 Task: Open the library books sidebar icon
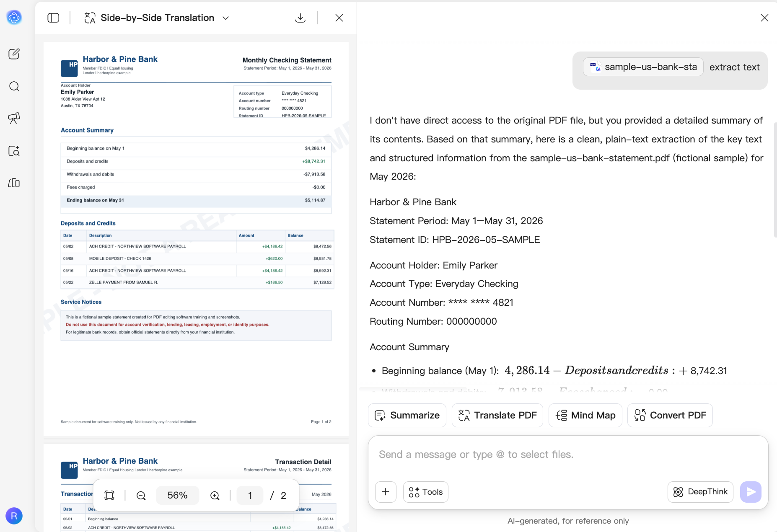click(14, 183)
